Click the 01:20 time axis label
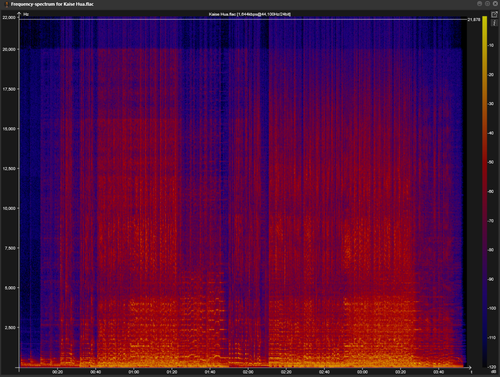Viewport: 500px width, 377px height. [x=172, y=372]
